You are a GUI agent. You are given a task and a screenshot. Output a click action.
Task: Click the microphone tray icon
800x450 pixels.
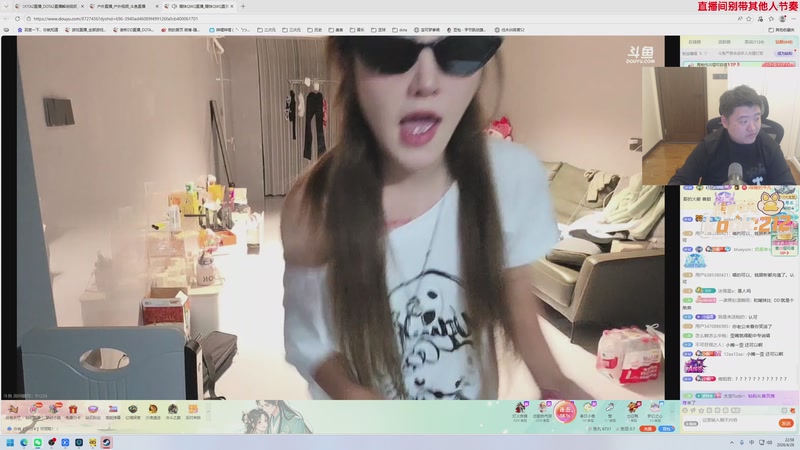742,442
